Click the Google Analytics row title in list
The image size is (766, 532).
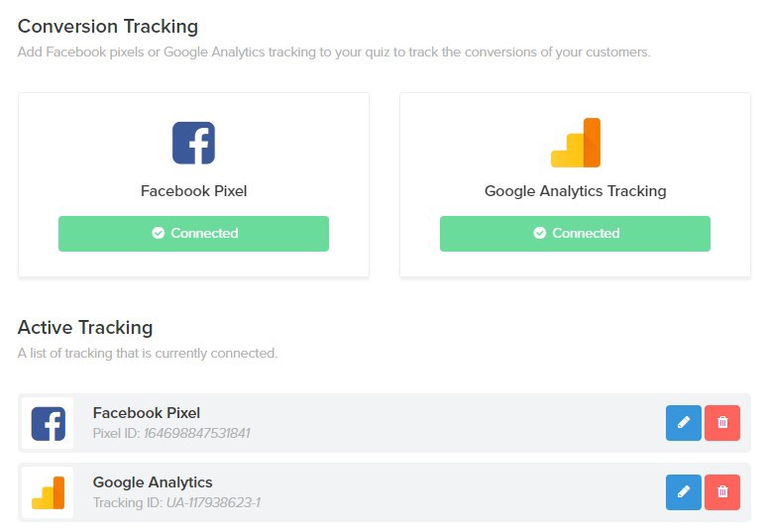tap(153, 482)
